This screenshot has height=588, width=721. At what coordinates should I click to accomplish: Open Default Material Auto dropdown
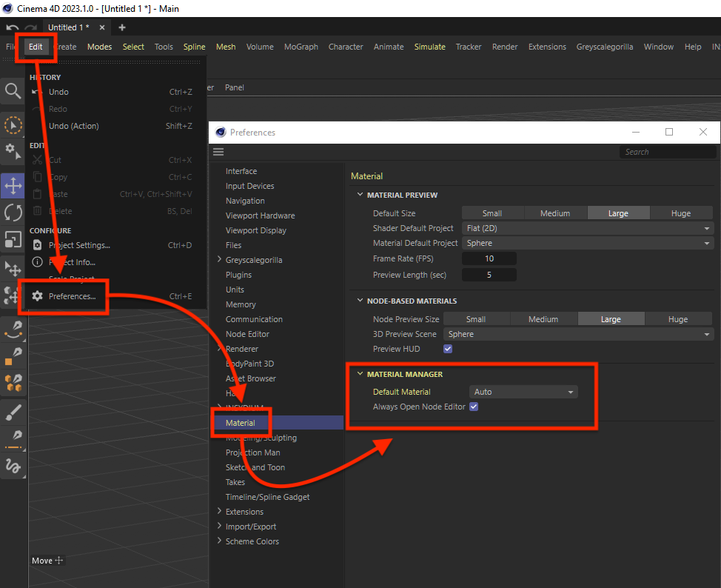coord(524,392)
